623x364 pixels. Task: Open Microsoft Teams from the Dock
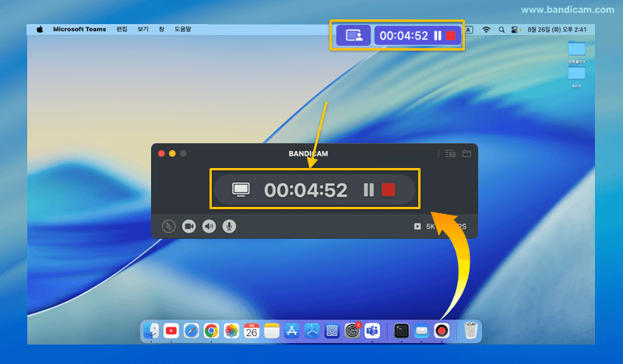pyautogui.click(x=372, y=331)
